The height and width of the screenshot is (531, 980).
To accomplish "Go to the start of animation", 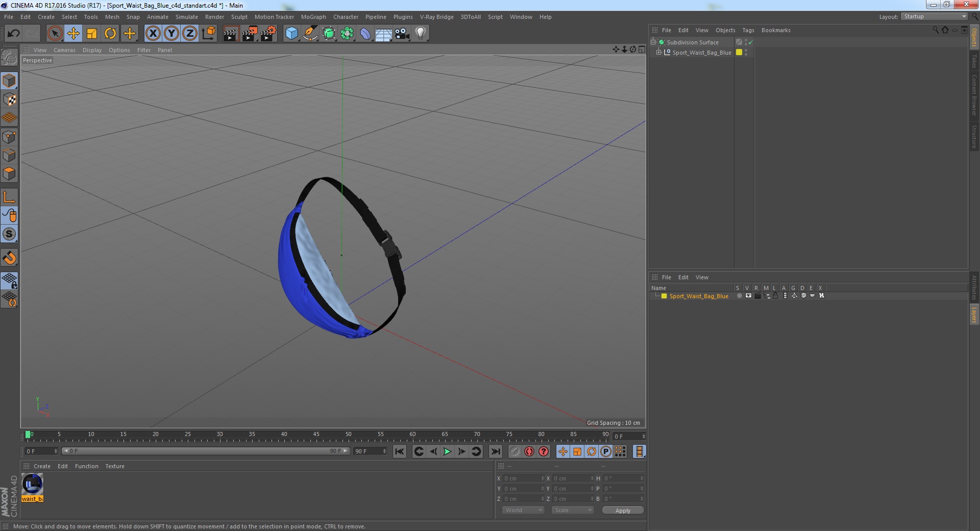I will coord(400,451).
